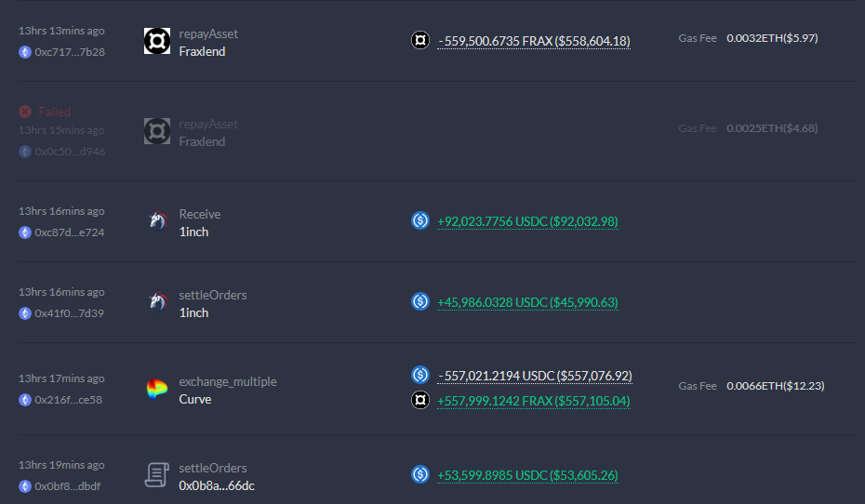Open the -557,021.2194 USDC amount link
865x504 pixels.
point(535,376)
